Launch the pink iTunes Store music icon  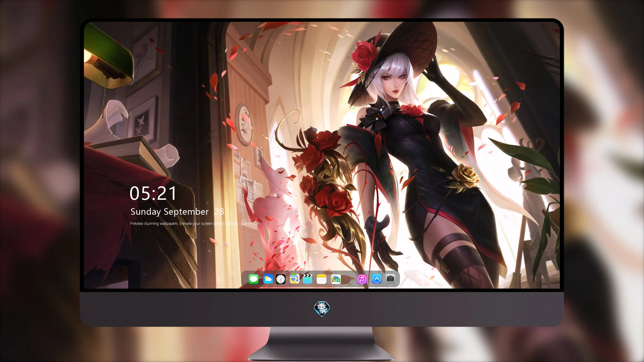pyautogui.click(x=362, y=279)
